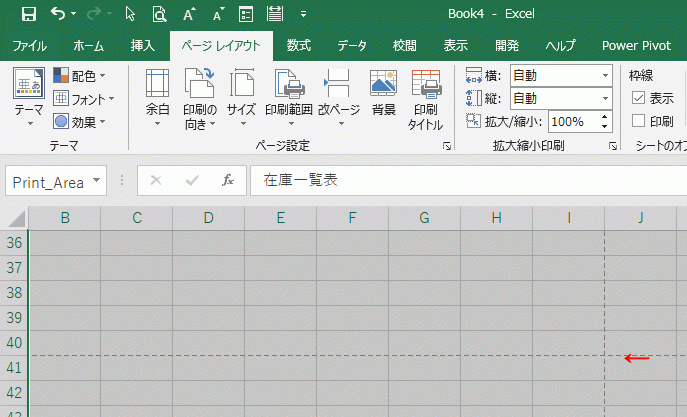687x417 pixels.
Task: Open the ページ設定 dialog launcher
Action: tap(447, 146)
